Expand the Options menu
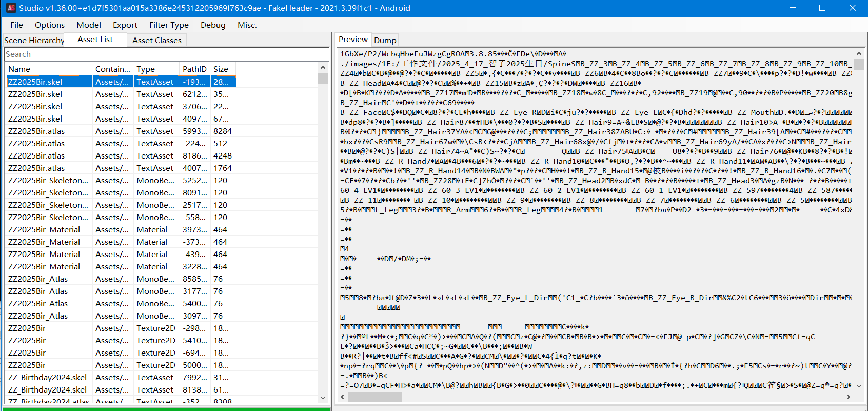Image resolution: width=868 pixels, height=411 pixels. pyautogui.click(x=50, y=25)
